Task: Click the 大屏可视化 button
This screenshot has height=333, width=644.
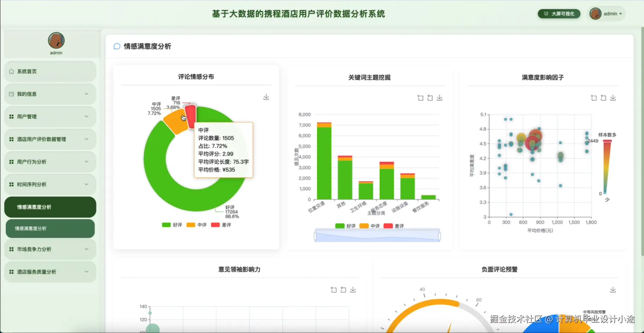Action: [x=559, y=13]
